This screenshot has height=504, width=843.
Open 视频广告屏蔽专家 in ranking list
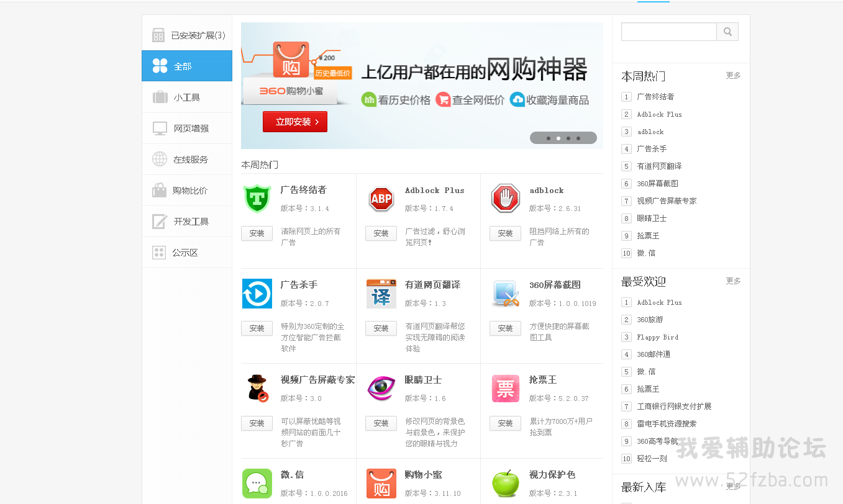pos(667,201)
